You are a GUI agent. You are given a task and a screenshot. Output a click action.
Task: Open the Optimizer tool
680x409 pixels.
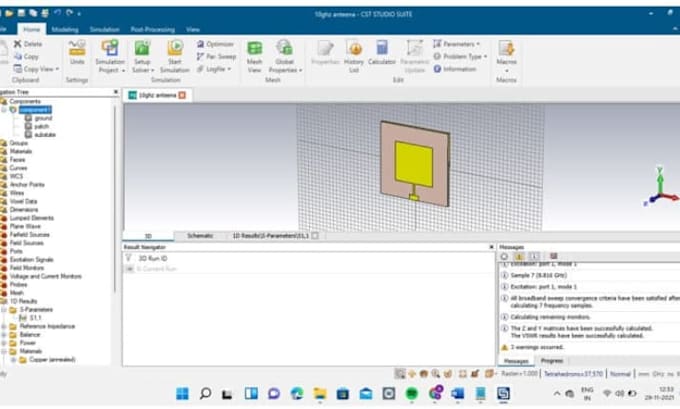coord(215,44)
